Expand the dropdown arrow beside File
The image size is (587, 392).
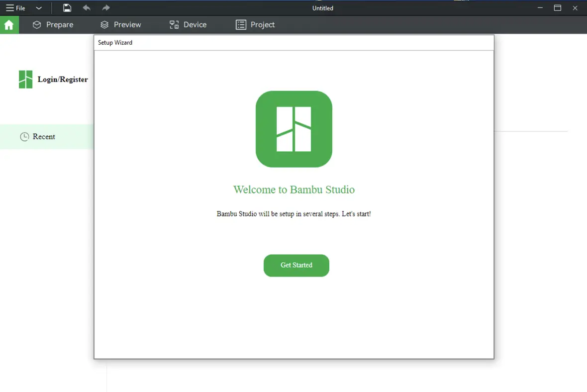(39, 8)
